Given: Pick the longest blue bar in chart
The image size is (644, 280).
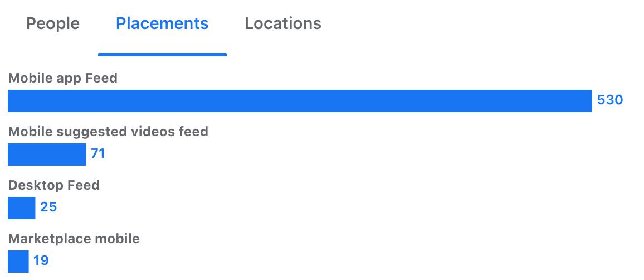Looking at the screenshot, I should click(300, 101).
